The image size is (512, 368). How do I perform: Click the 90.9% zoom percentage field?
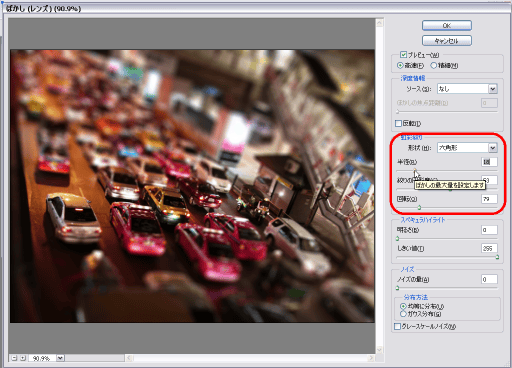tap(42, 358)
